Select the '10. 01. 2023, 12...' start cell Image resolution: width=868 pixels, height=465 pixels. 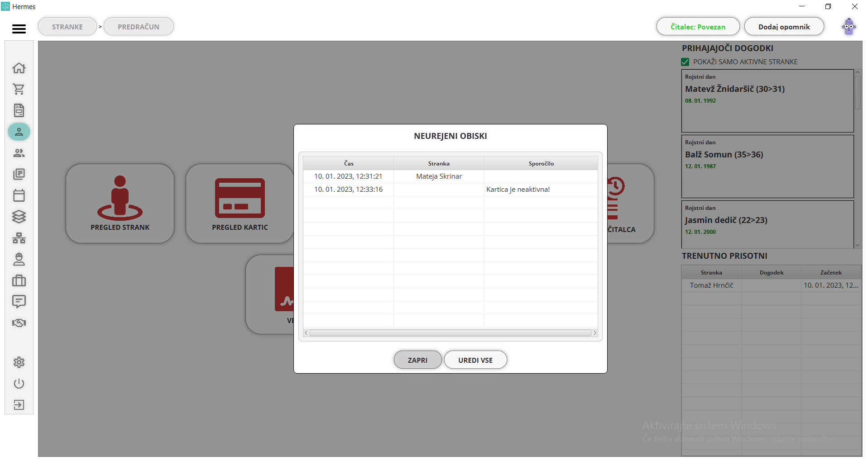(831, 285)
